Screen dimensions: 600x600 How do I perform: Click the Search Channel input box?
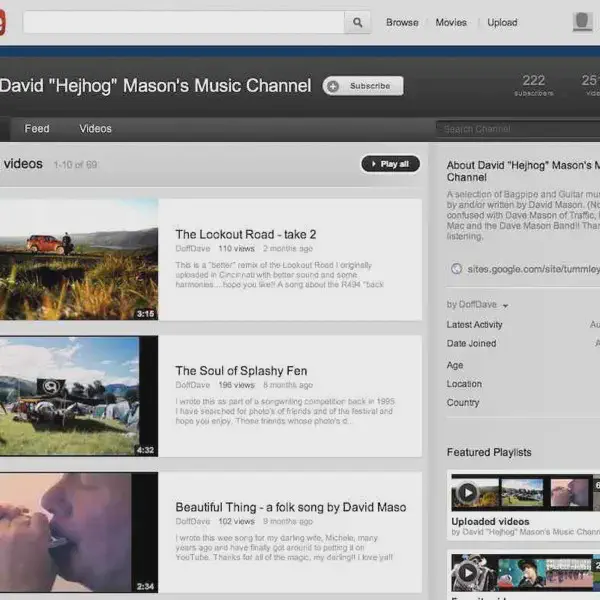(x=517, y=129)
